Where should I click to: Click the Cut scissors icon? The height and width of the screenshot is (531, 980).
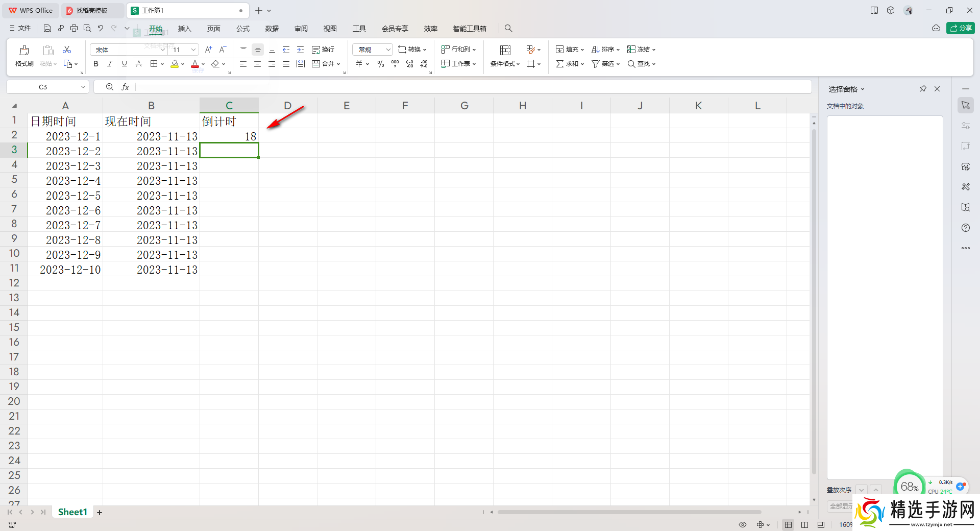[x=67, y=50]
